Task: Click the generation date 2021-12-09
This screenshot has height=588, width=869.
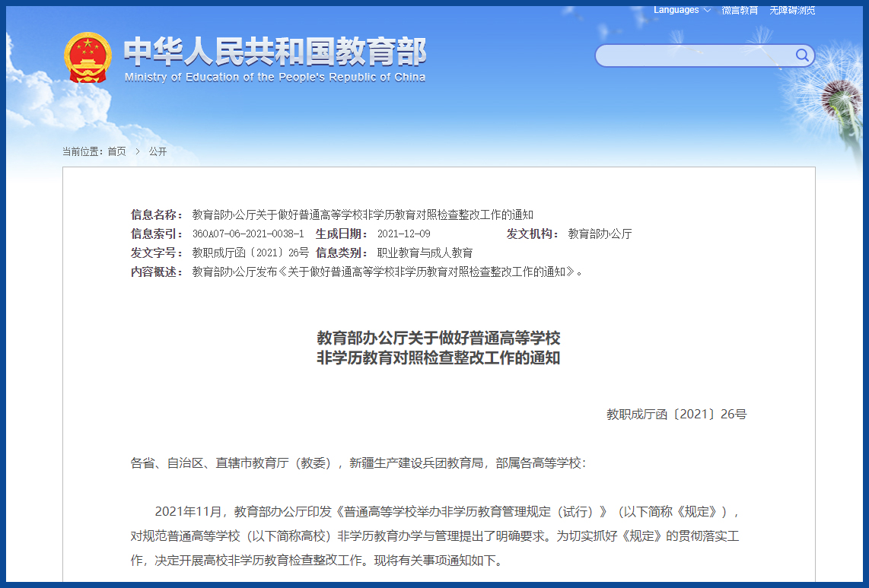Action: (x=403, y=234)
